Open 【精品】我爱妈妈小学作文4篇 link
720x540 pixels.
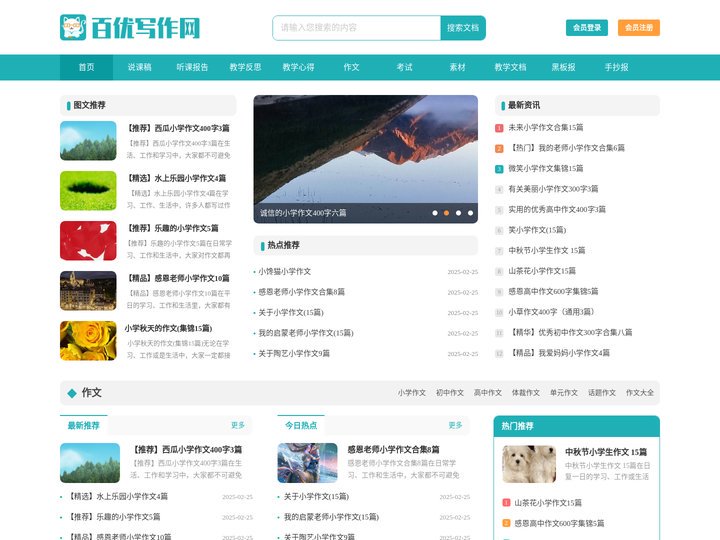pos(559,353)
